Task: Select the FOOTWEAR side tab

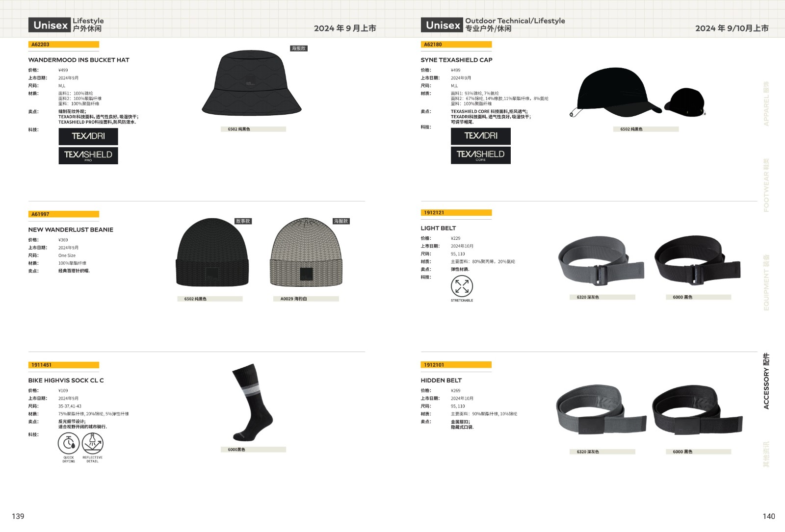Action: tap(766, 185)
